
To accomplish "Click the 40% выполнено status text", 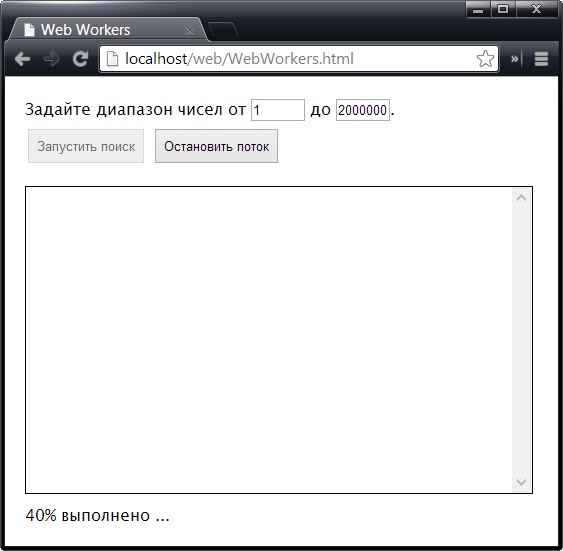I will 97,515.
